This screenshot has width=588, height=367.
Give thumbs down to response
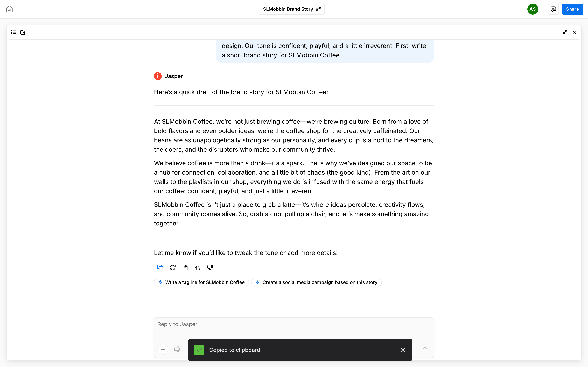pos(210,268)
